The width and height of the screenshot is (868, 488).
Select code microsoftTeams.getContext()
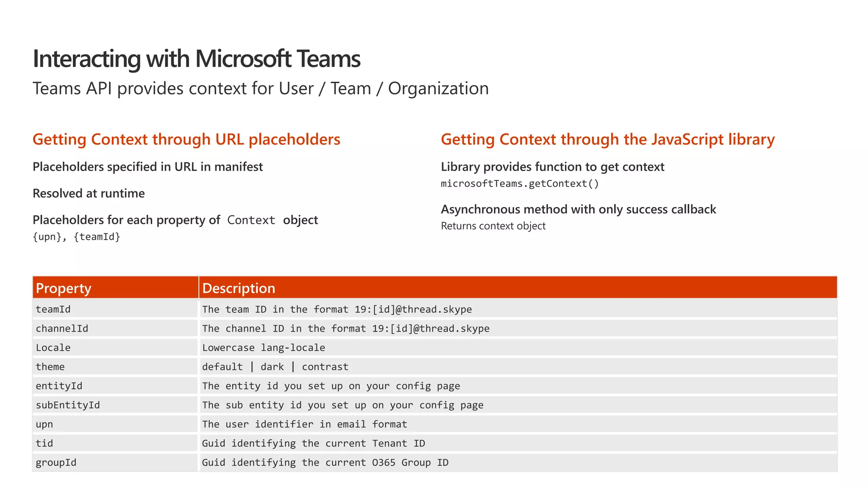coord(520,183)
